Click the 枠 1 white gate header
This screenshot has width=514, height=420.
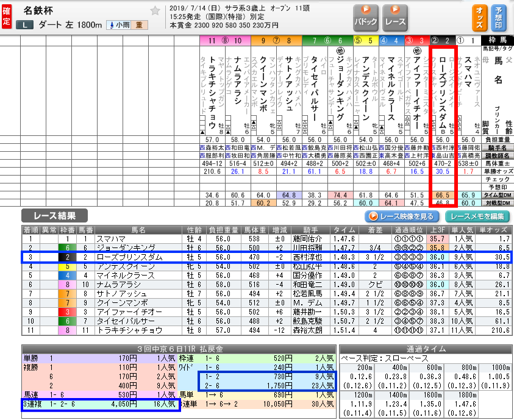[468, 41]
